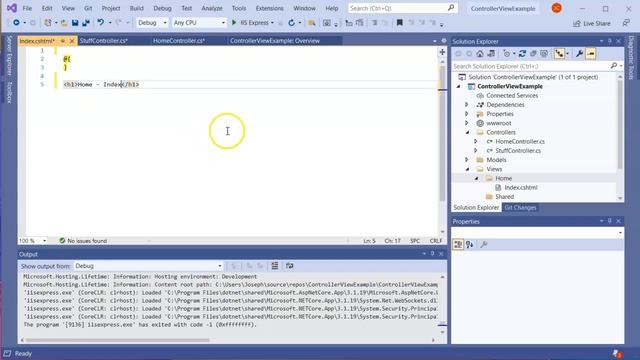Click Collapse All icon in Solution Explorer
The image size is (640, 360).
click(x=533, y=53)
